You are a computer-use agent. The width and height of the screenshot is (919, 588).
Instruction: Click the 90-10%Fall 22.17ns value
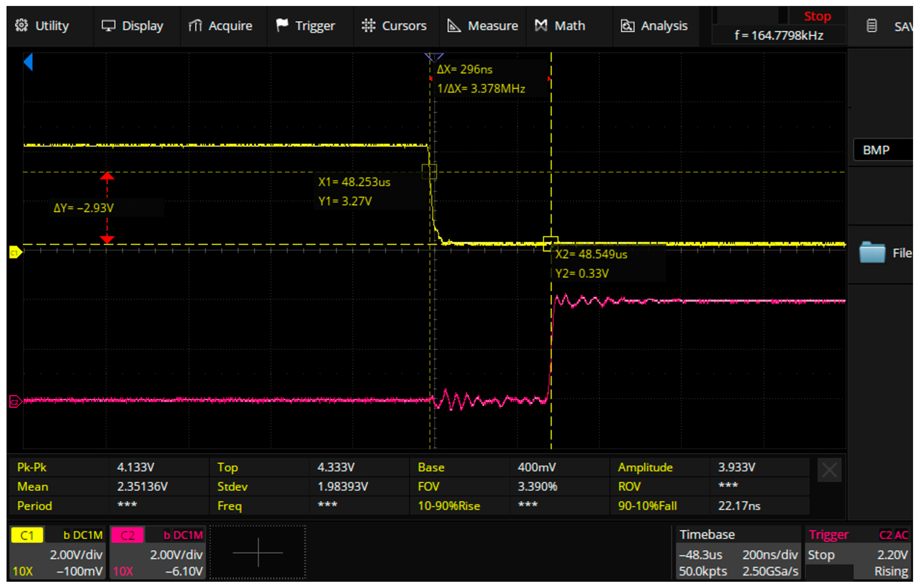(x=739, y=506)
